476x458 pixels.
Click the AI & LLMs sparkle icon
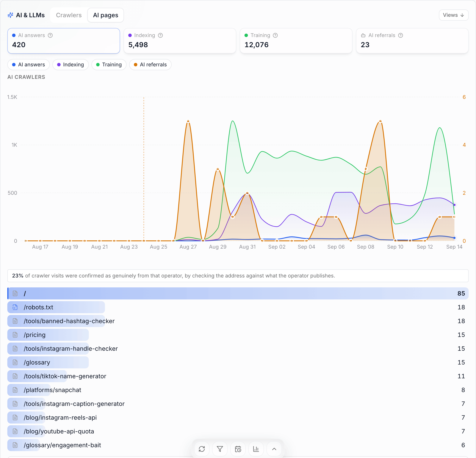pyautogui.click(x=10, y=15)
